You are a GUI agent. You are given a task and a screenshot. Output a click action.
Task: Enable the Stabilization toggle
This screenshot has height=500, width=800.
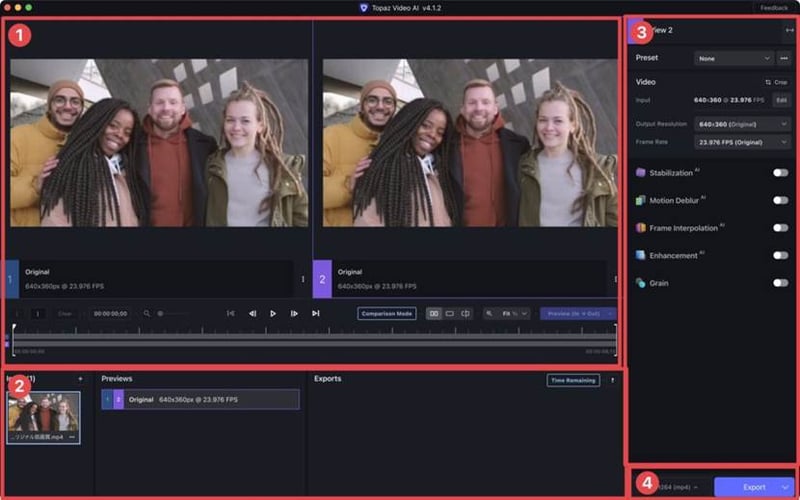click(780, 173)
